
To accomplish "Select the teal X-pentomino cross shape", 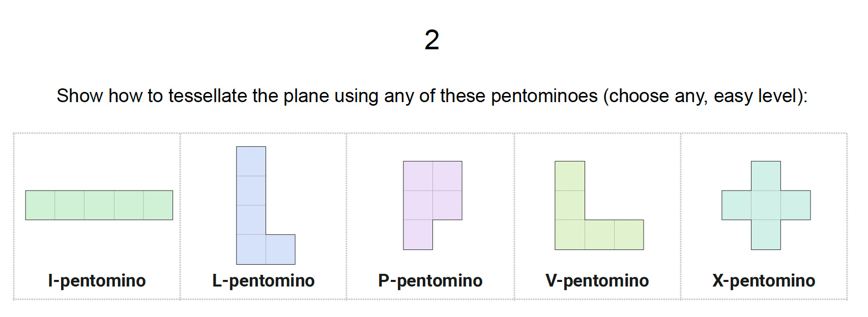I will click(x=766, y=205).
